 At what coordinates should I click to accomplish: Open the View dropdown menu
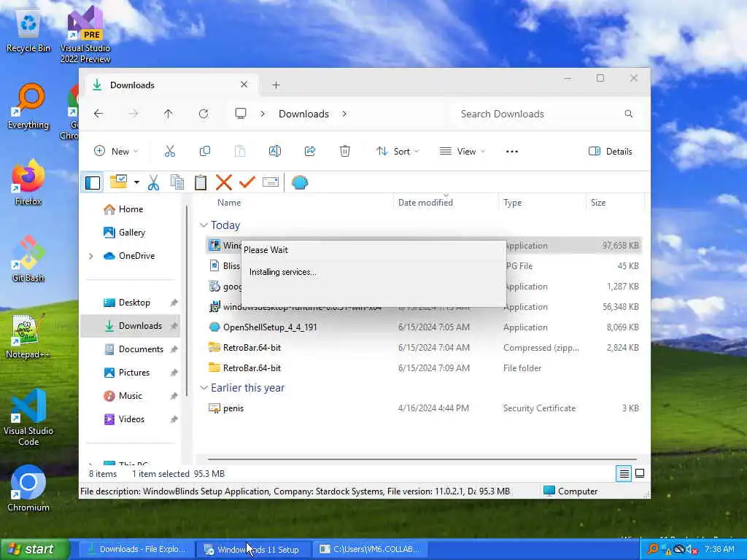462,152
